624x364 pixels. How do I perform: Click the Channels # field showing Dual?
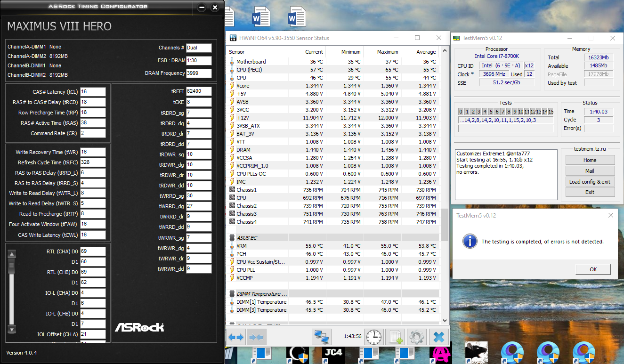pyautogui.click(x=199, y=48)
